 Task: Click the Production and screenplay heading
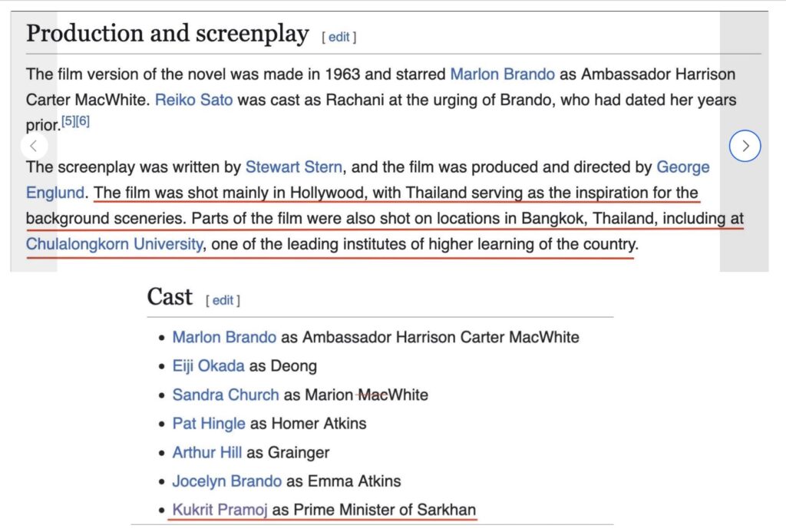point(167,34)
